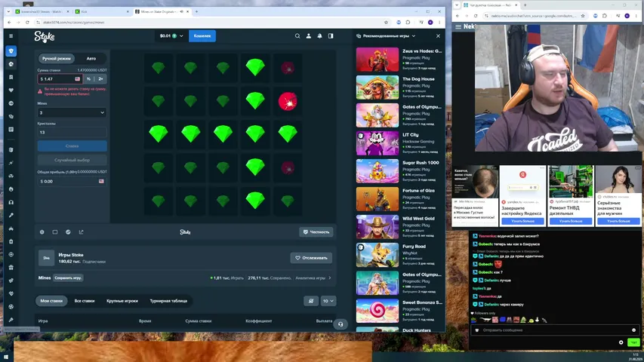The width and height of the screenshot is (644, 362).
Task: Open the user profile icon on Stake
Action: coord(309,36)
